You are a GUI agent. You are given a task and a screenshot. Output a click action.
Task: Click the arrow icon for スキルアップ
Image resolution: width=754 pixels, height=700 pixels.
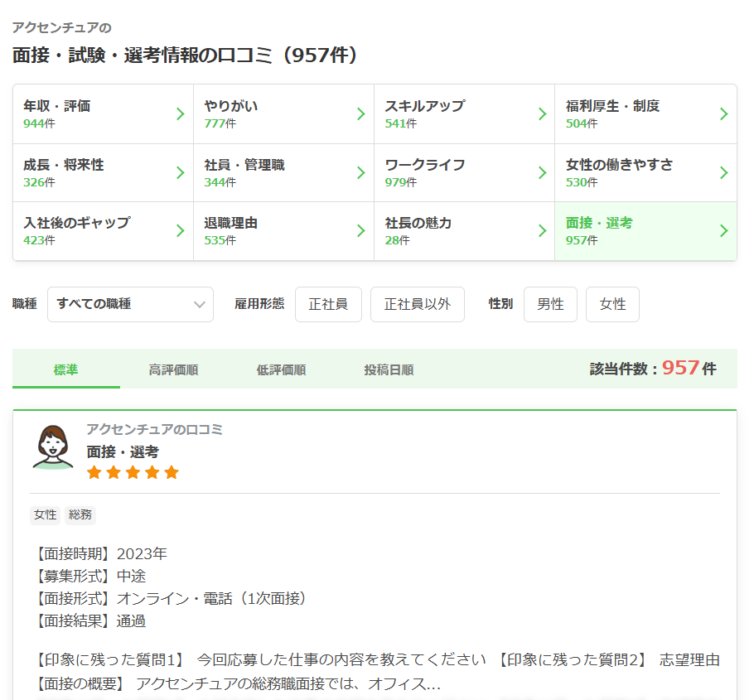542,114
